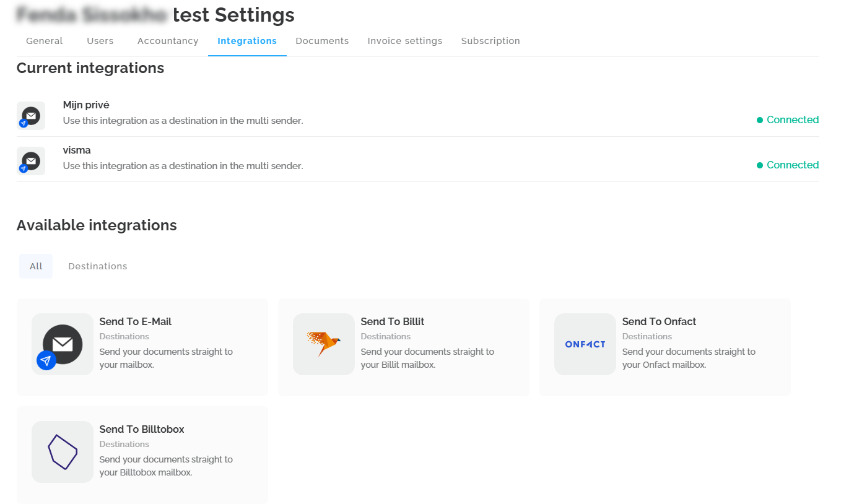The image size is (841, 504).
Task: Click Connected status for Mijn privé
Action: coord(788,120)
